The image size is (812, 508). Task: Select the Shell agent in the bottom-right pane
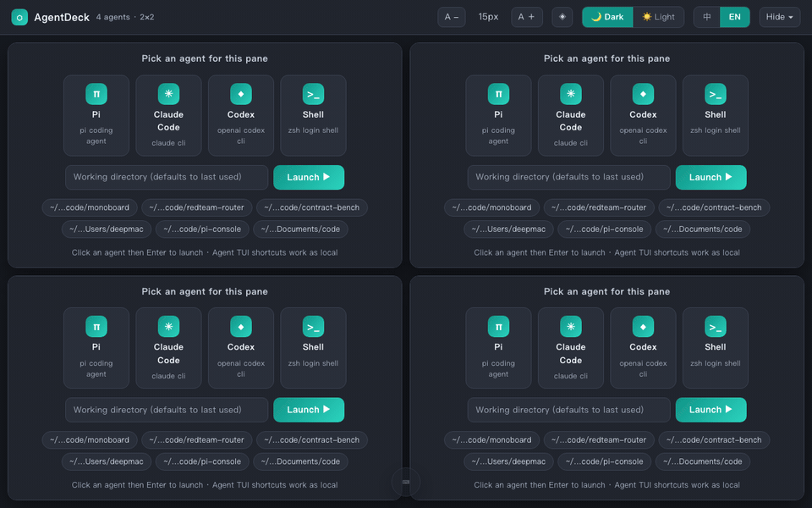point(716,348)
